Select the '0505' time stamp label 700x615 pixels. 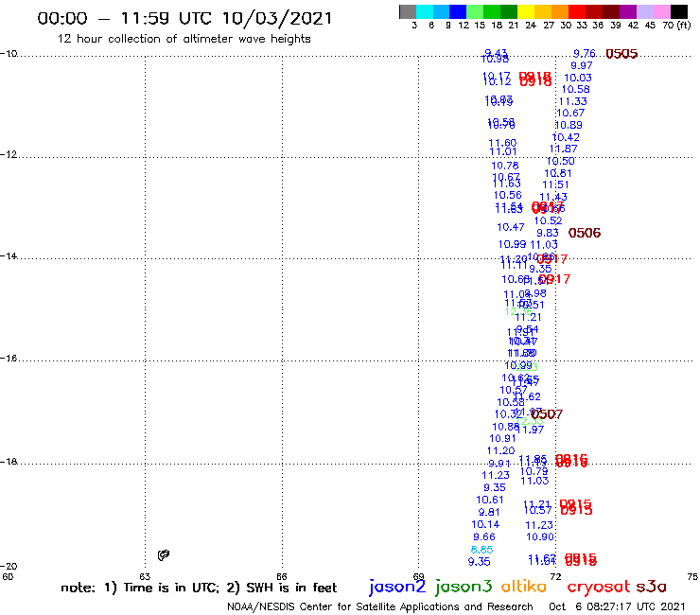point(621,54)
